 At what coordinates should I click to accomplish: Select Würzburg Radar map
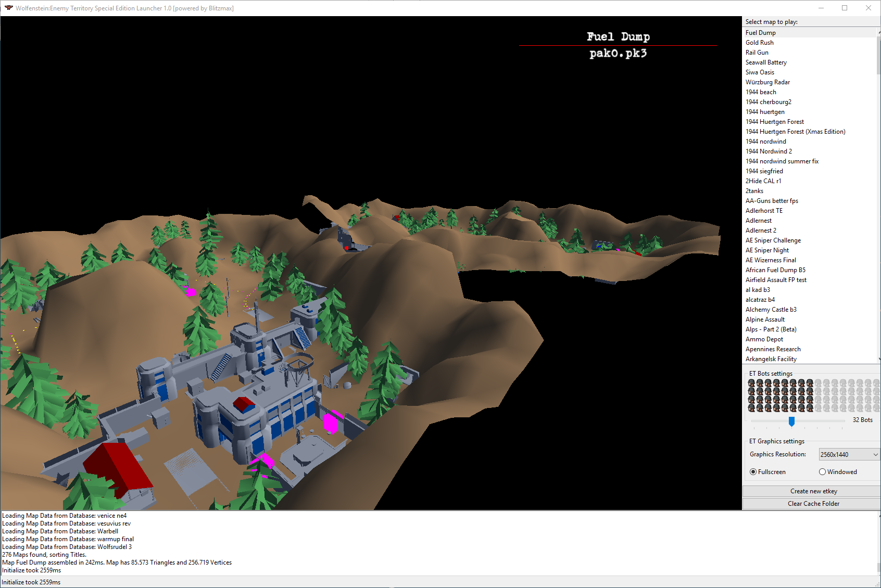pyautogui.click(x=767, y=82)
